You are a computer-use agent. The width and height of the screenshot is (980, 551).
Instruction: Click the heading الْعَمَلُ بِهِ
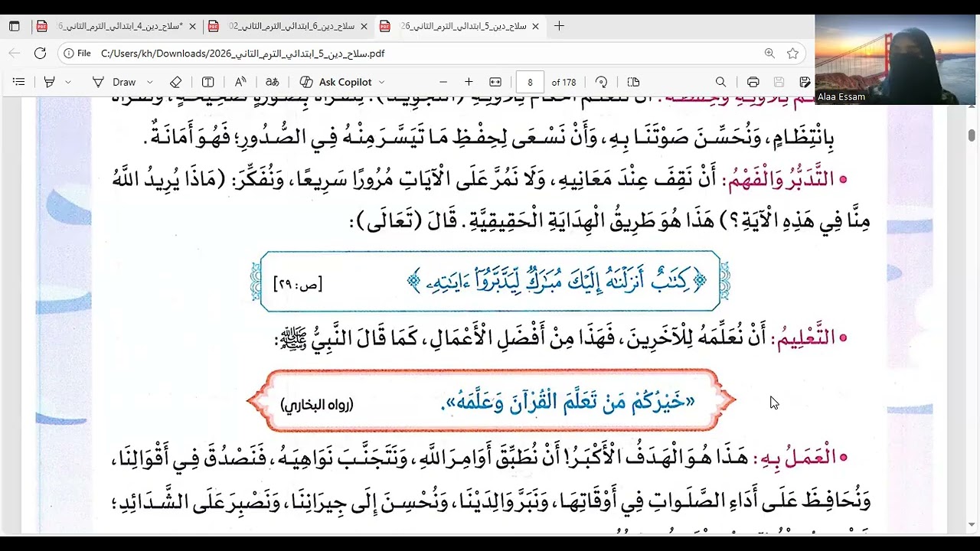pos(792,458)
